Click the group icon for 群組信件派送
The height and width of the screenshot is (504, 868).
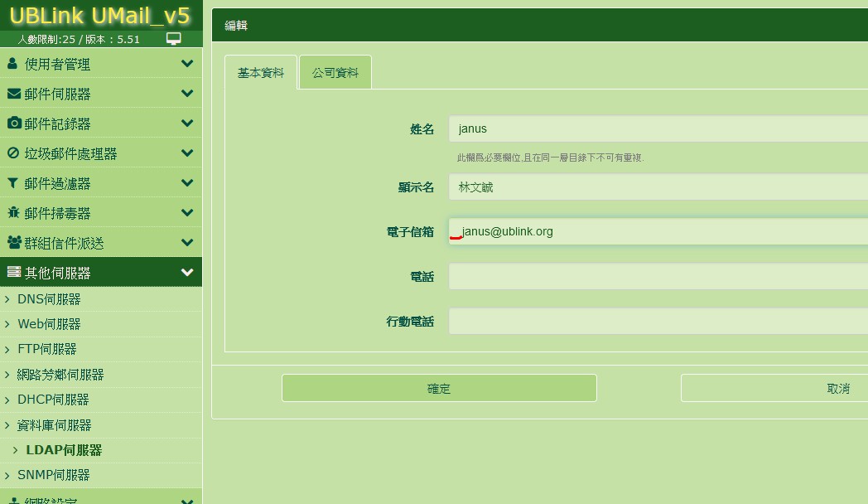tap(14, 243)
